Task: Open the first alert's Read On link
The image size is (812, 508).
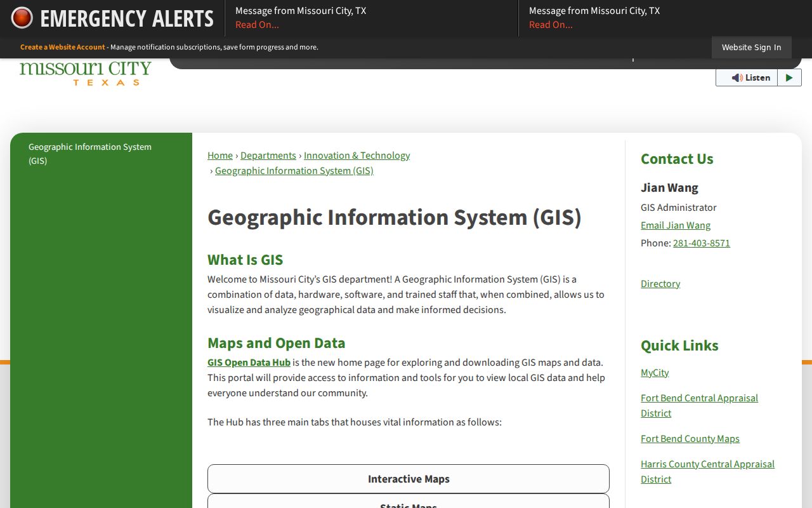Action: 257,25
